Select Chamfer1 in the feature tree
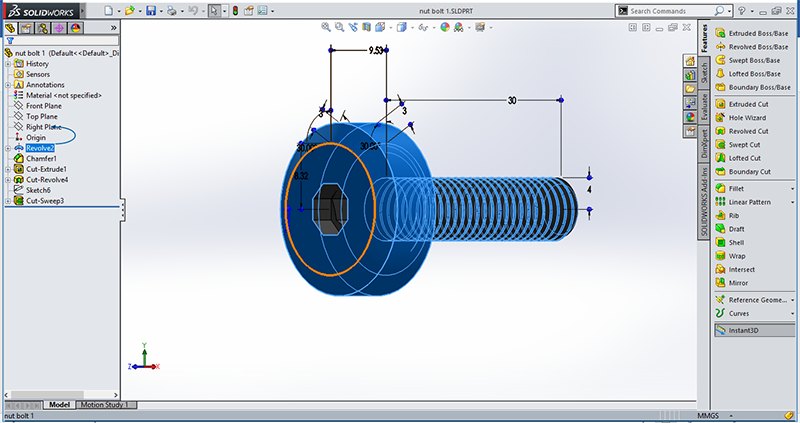The height and width of the screenshot is (423, 800). [x=41, y=159]
